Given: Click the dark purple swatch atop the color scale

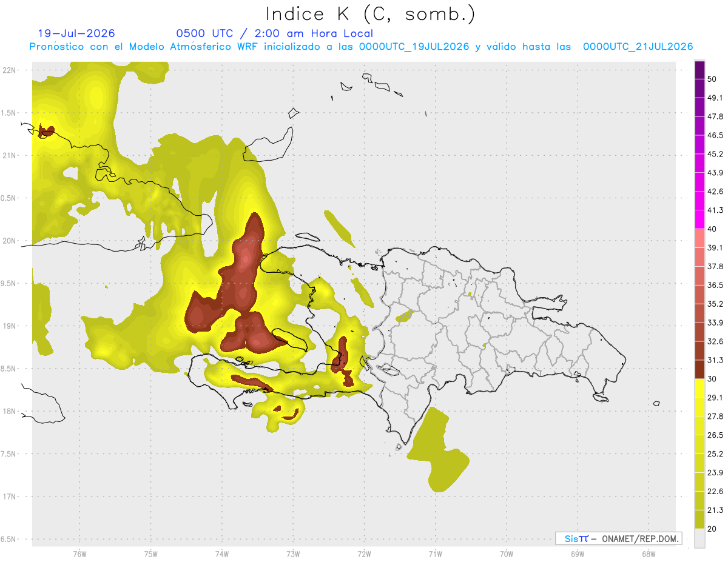Looking at the screenshot, I should [x=699, y=70].
